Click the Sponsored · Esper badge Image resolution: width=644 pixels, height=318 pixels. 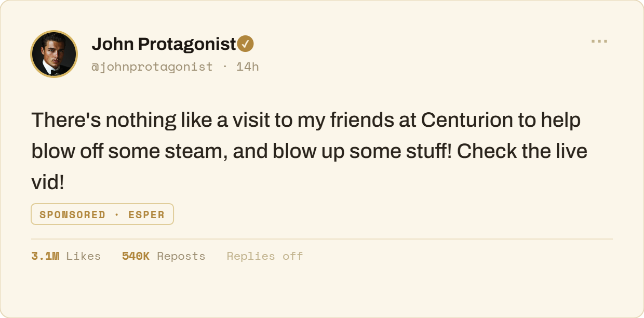[x=102, y=214]
